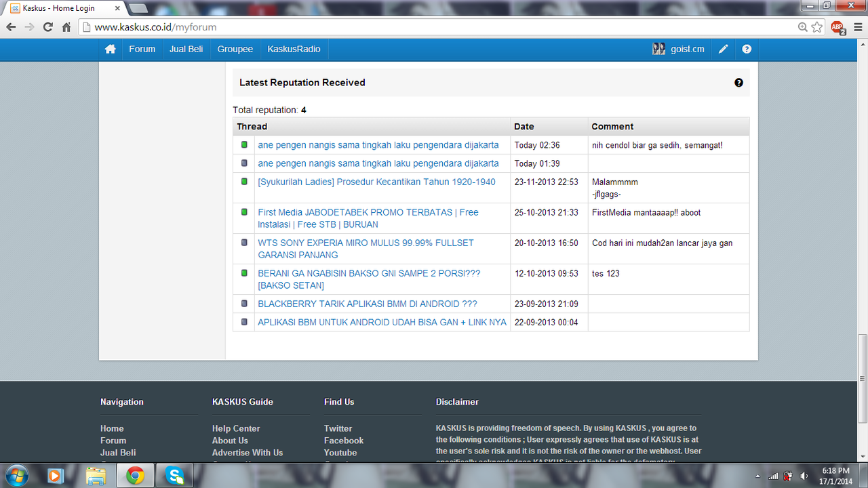Click comment 'FirstMedia mantaaaap!! aboot'
The image size is (868, 488).
(x=646, y=212)
